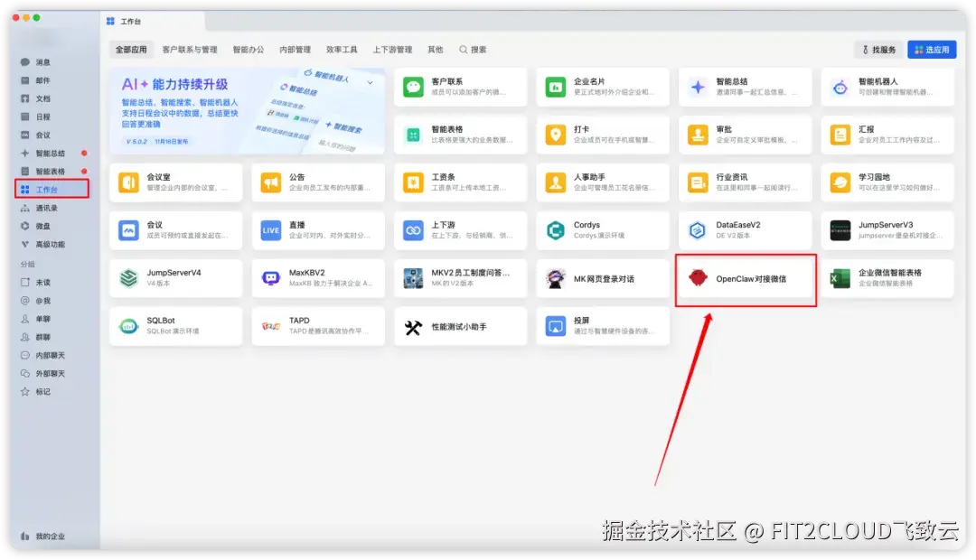Click the 搜索 search field
This screenshot has height=560, width=976.
point(473,49)
